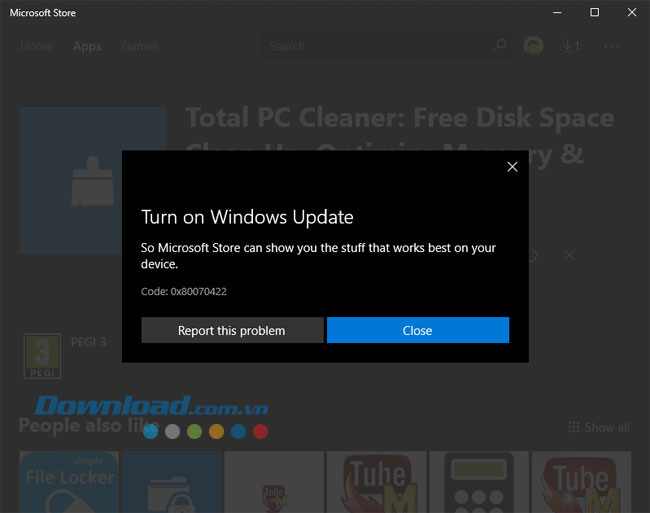Click the PEGI 3 rating badge
The image size is (650, 513).
(x=42, y=356)
